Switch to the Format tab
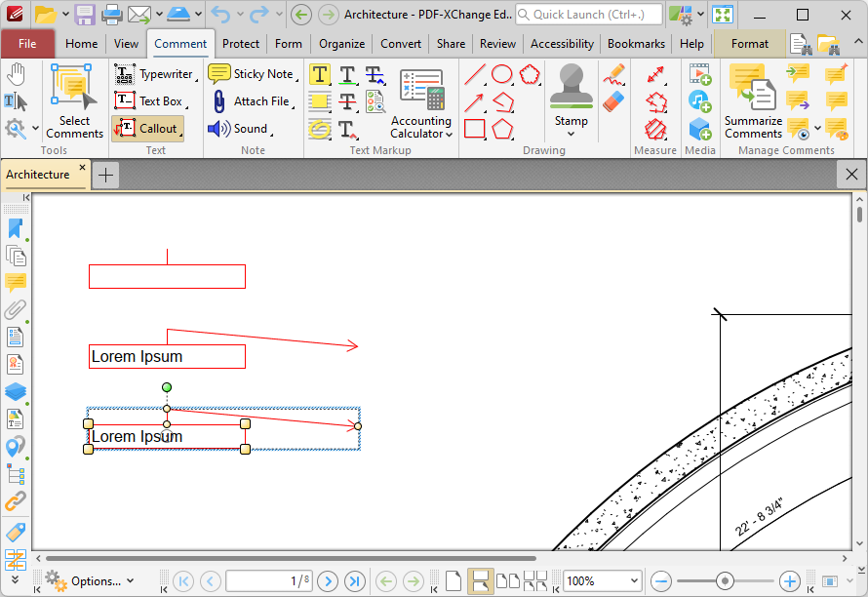This screenshot has width=868, height=597. pos(750,44)
